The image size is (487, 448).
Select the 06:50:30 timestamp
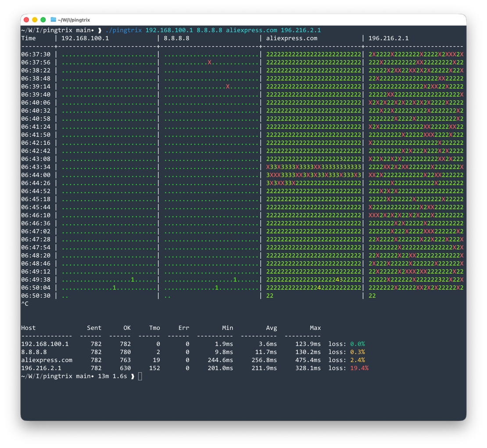(36, 296)
